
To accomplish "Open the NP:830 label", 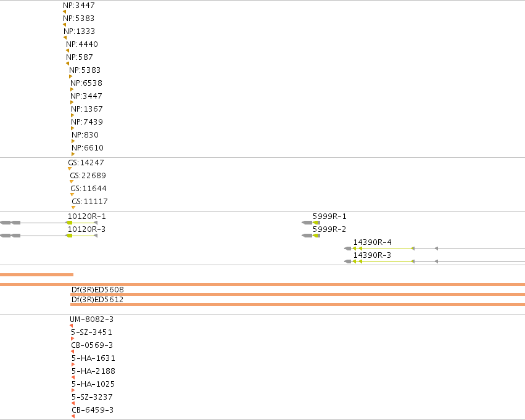I will click(x=85, y=135).
